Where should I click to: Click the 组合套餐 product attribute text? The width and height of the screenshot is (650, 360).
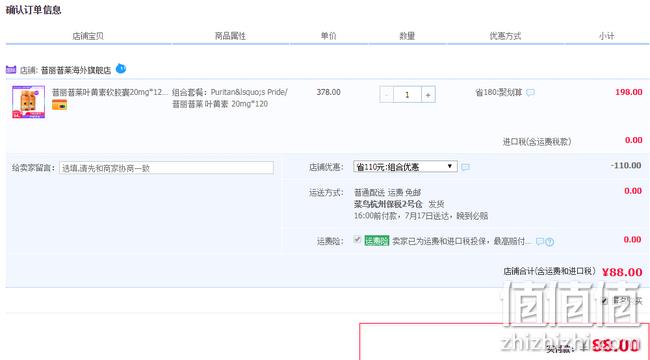point(230,98)
